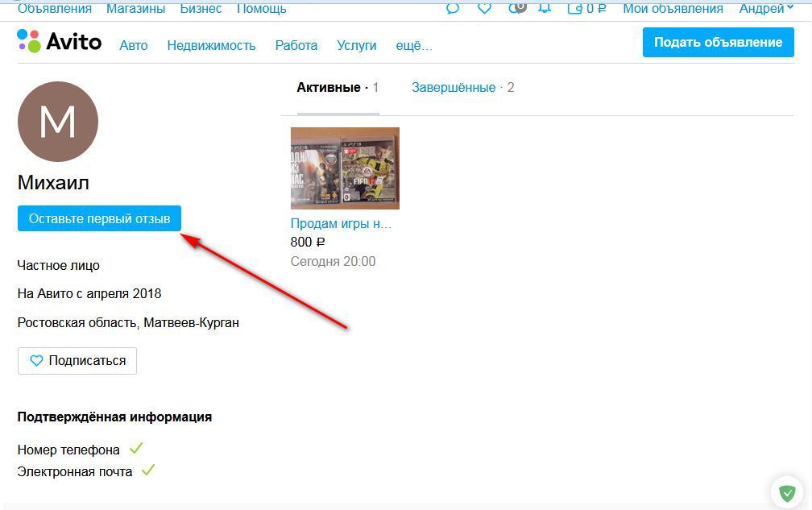Click the Avito logo
This screenshot has width=812, height=510.
pos(60,42)
